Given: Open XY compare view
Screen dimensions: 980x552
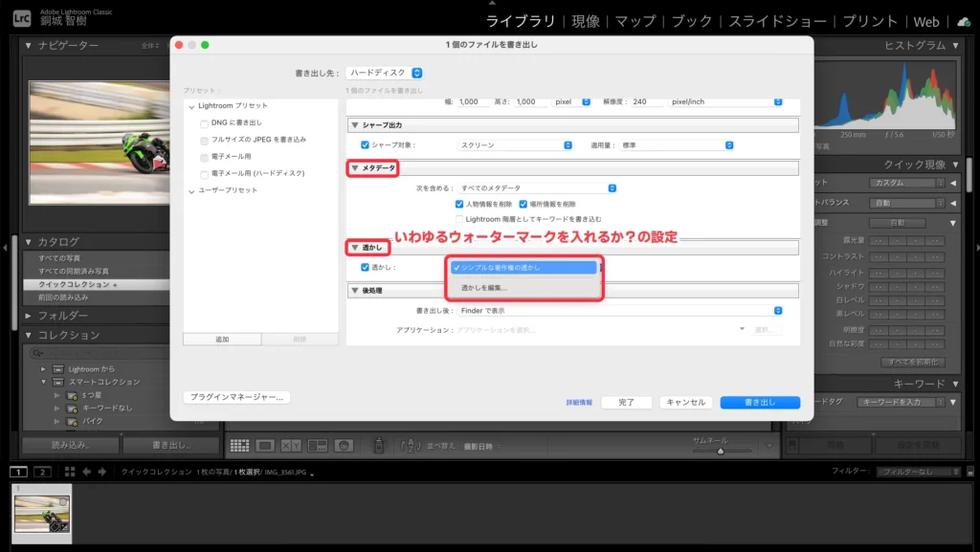Looking at the screenshot, I should click(x=292, y=445).
